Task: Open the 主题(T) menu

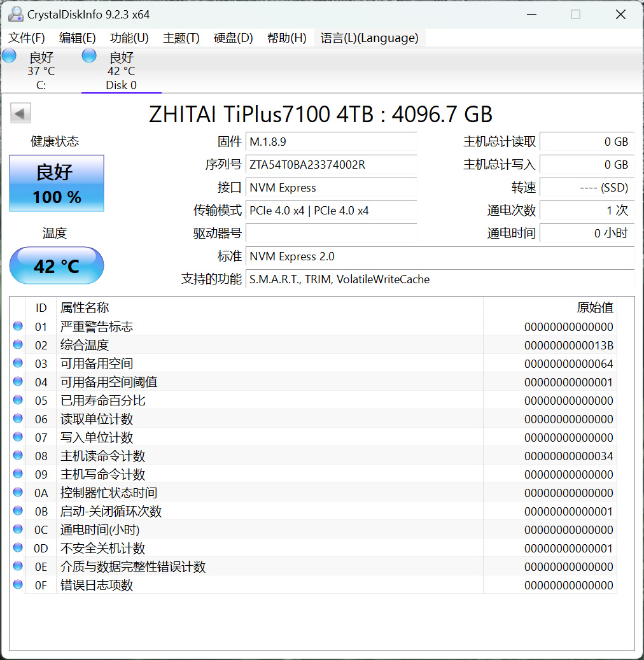Action: pyautogui.click(x=181, y=38)
